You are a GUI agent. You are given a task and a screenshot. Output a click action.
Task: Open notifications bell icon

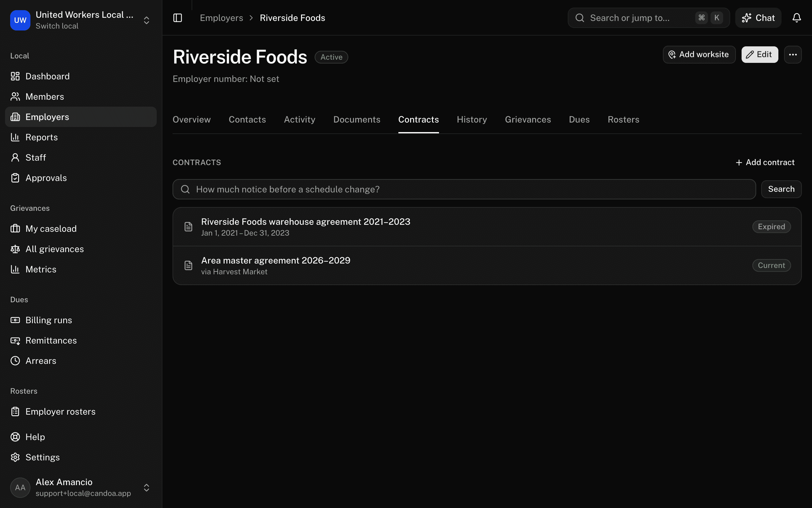coord(796,18)
